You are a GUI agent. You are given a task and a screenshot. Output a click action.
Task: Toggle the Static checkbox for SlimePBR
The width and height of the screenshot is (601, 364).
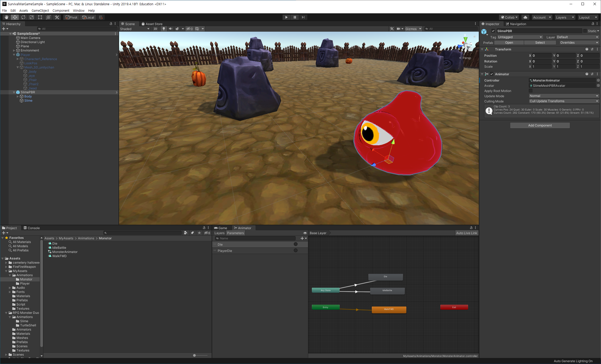[x=585, y=31]
